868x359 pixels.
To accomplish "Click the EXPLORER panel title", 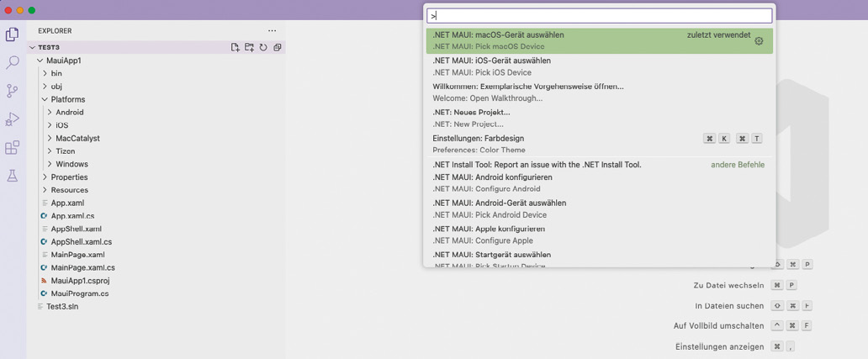I will tap(55, 31).
